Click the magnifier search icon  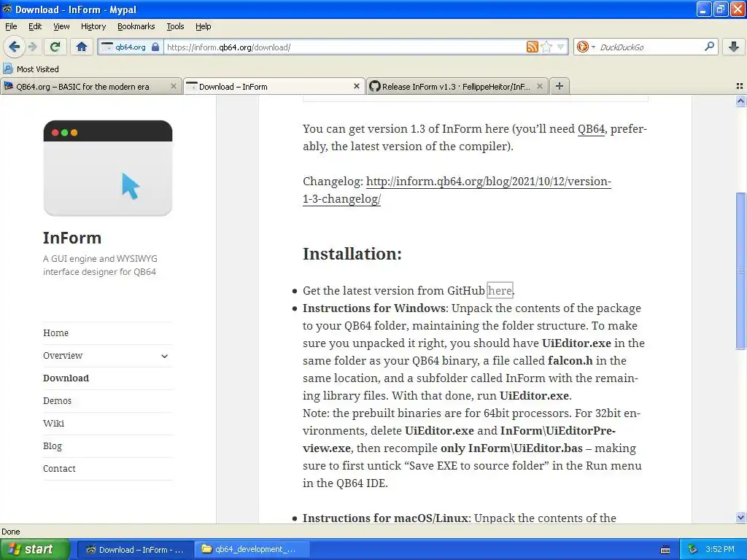(x=709, y=47)
